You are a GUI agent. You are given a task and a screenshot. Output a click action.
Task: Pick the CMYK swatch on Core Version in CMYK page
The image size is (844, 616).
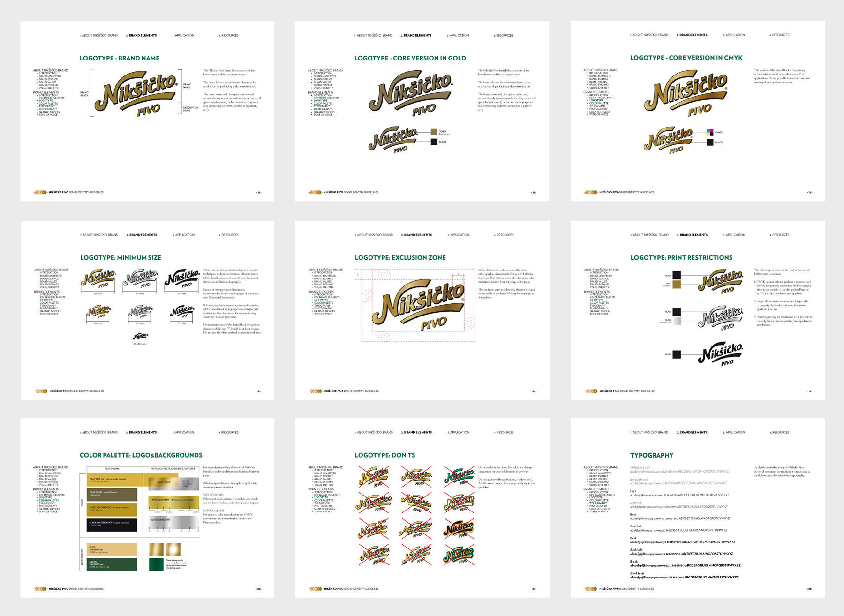[x=710, y=133]
